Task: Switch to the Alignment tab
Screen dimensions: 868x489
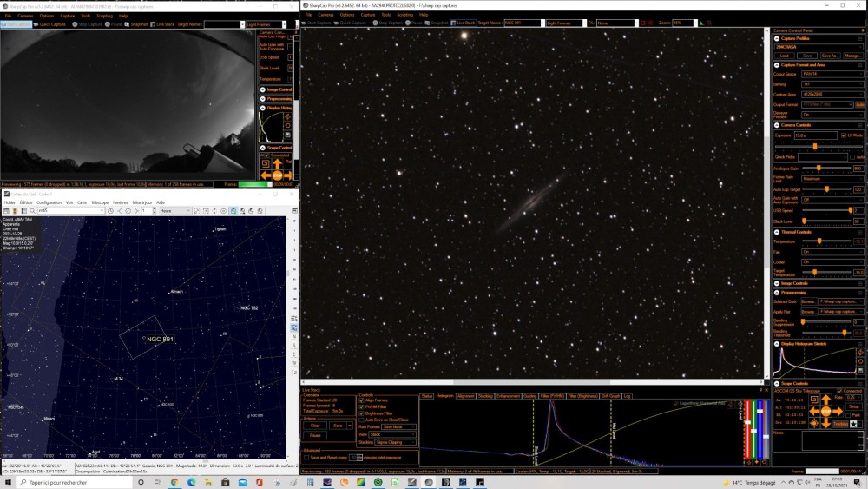Action: pos(465,396)
